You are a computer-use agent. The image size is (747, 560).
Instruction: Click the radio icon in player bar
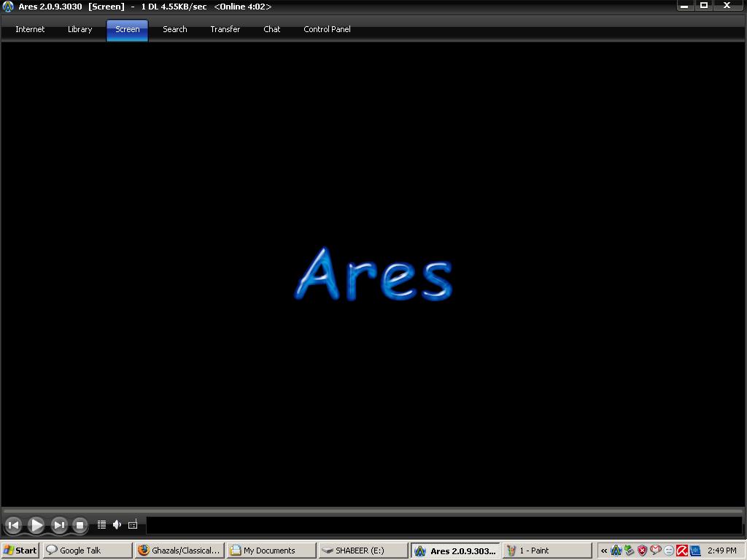[x=133, y=524]
